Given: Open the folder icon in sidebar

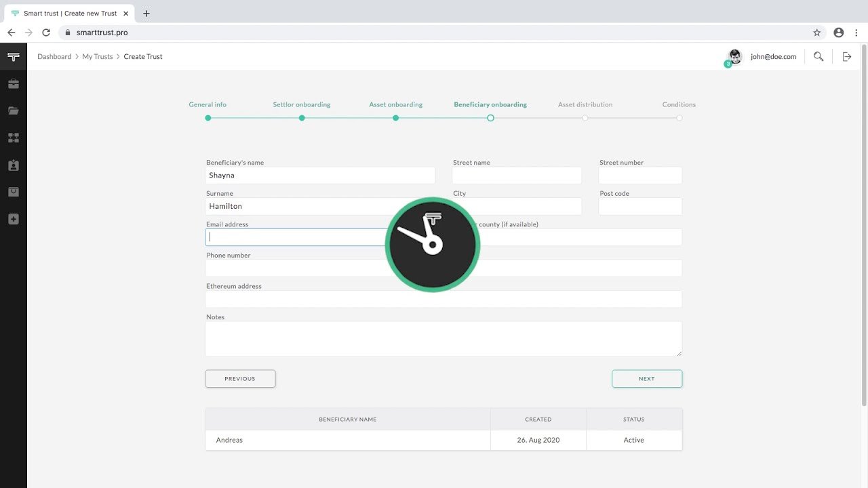Looking at the screenshot, I should [x=13, y=111].
